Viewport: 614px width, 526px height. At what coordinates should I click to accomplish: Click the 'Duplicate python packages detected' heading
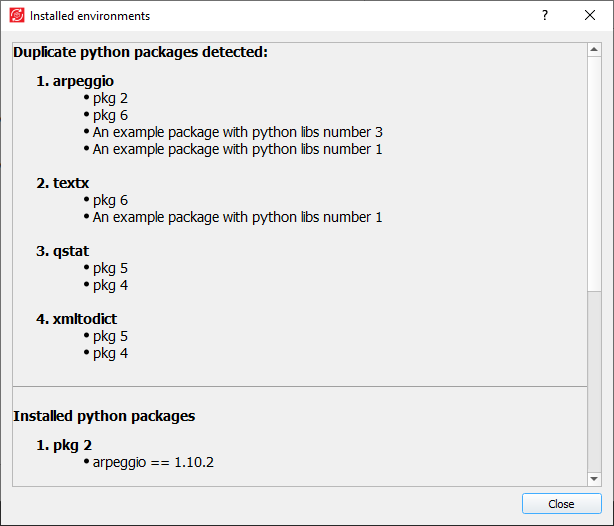coord(140,52)
